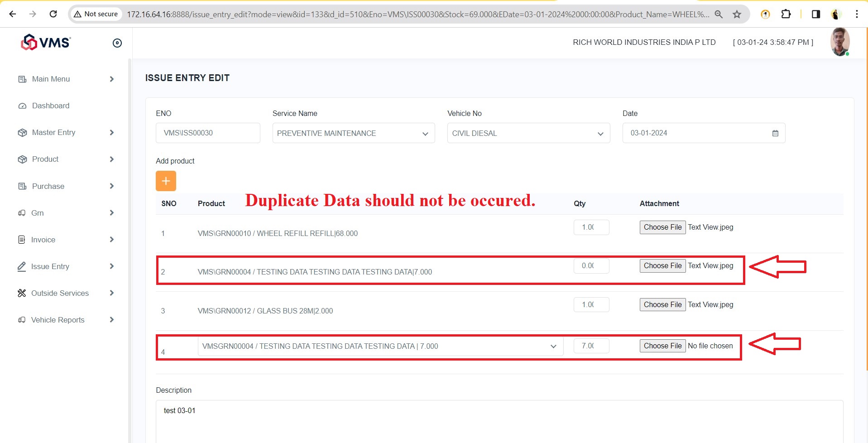Open Dashboard from the sidebar

tap(51, 106)
